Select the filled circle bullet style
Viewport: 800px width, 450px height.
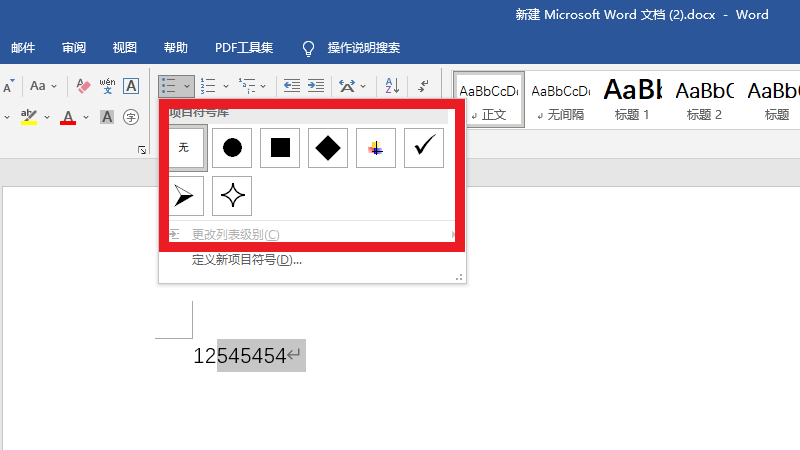[232, 148]
